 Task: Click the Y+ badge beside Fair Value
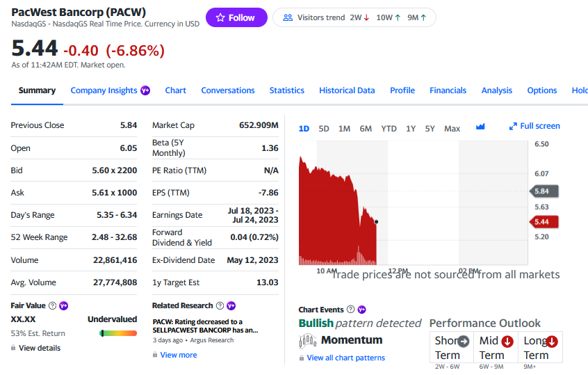64,305
